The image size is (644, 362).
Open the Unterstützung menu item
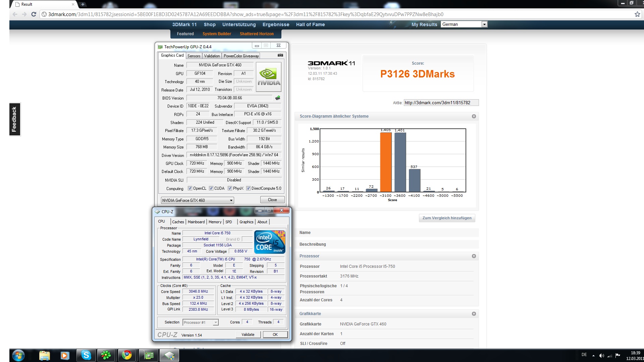click(239, 24)
